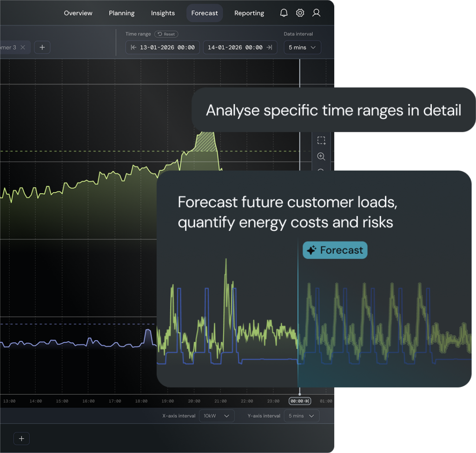Click the start date field 13-01-2026
The width and height of the screenshot is (476, 453).
(x=163, y=47)
